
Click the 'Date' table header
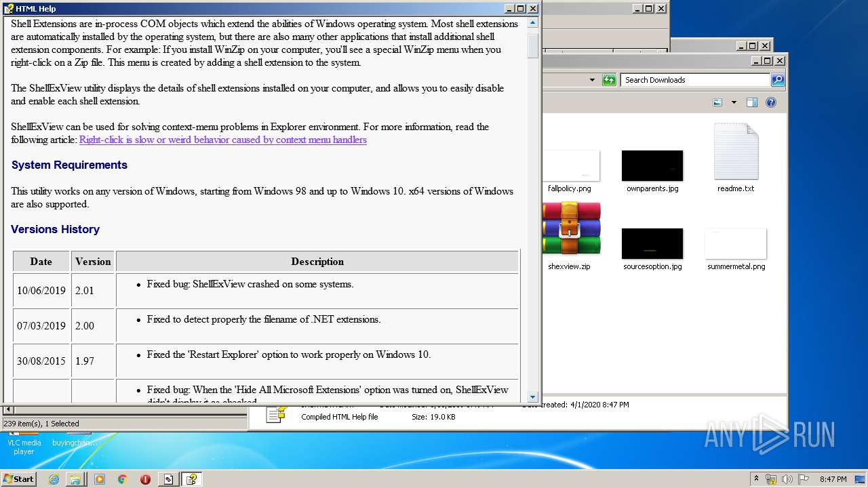click(41, 262)
